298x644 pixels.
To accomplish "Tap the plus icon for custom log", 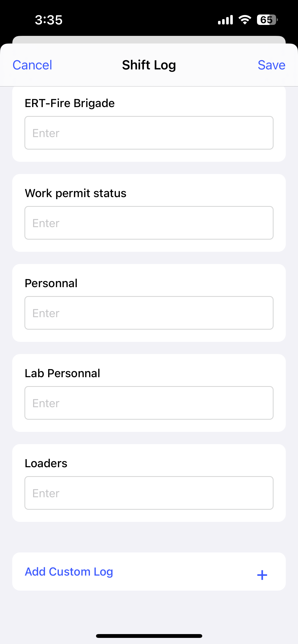I will point(262,575).
